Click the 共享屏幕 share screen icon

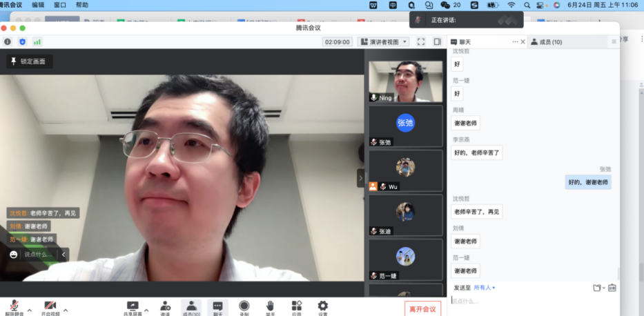point(133,306)
